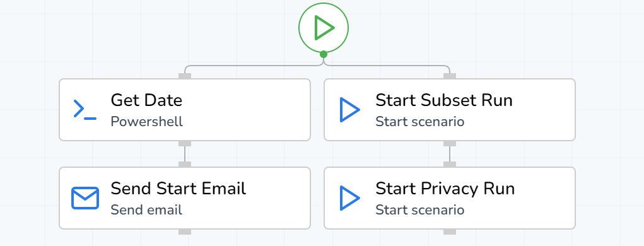
Task: Click the envelope icon on Send Start Email
Action: click(85, 198)
